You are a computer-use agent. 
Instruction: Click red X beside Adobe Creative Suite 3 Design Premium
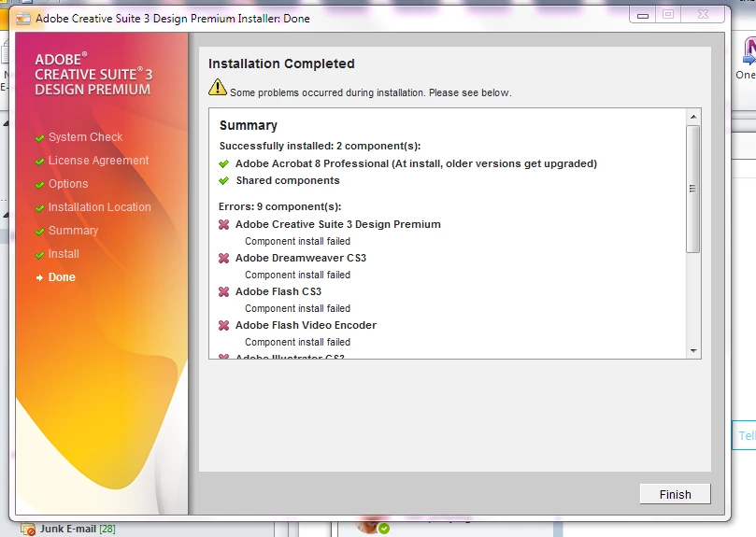[223, 225]
